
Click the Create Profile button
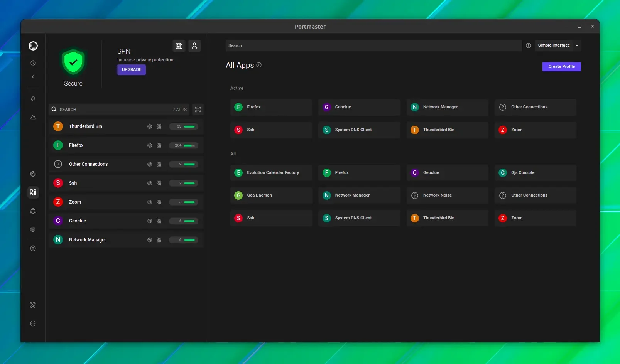coord(562,67)
